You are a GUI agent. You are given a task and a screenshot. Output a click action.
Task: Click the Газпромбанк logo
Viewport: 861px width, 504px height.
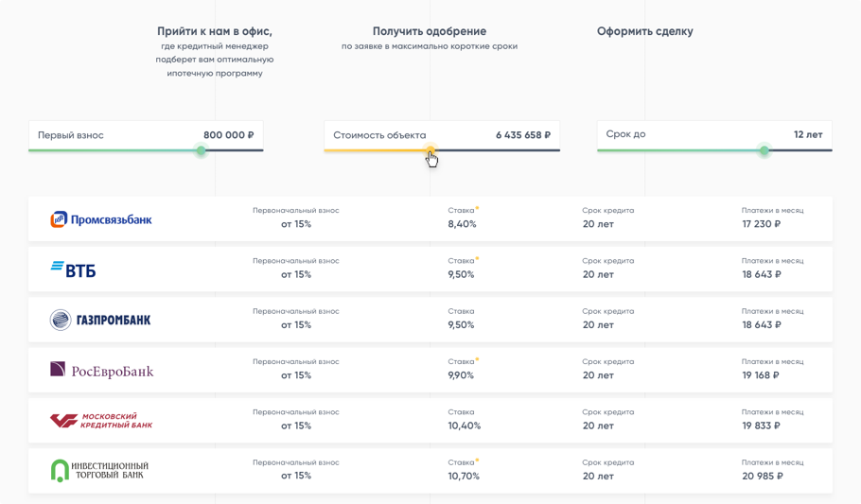[100, 321]
